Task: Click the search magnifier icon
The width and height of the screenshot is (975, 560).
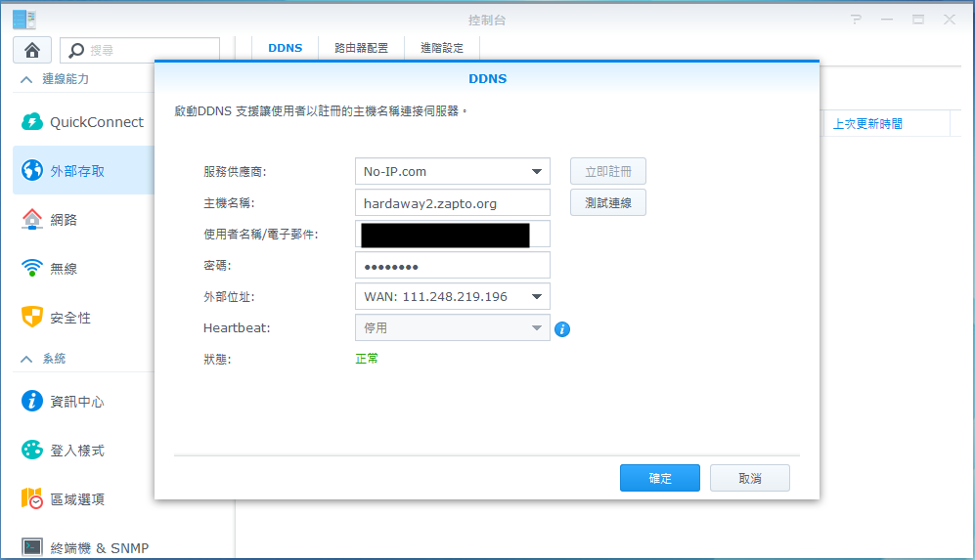Action: [x=76, y=51]
